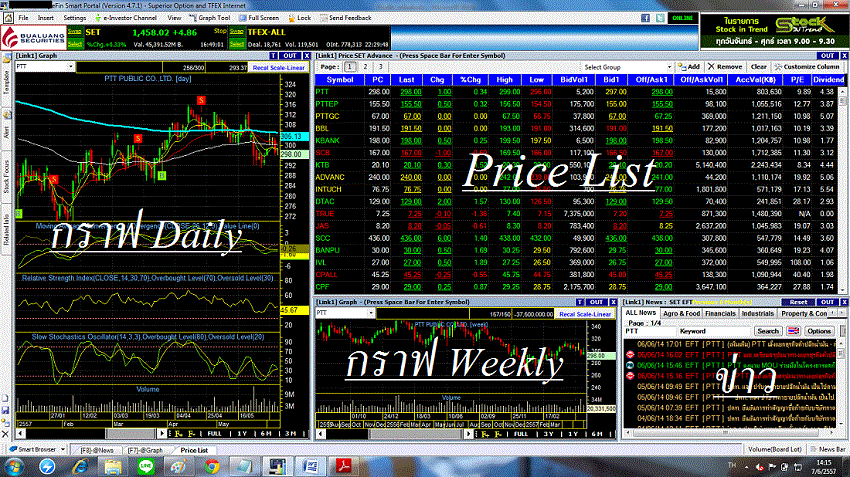The image size is (850, 477).
Task: Click the zoom-in F+ icon on weekly graph
Action: pos(485,434)
